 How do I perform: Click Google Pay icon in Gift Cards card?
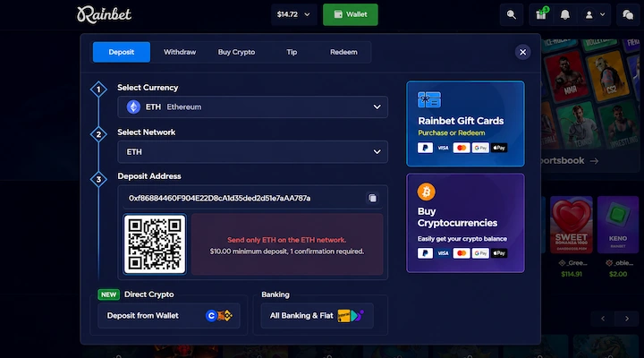(x=480, y=148)
